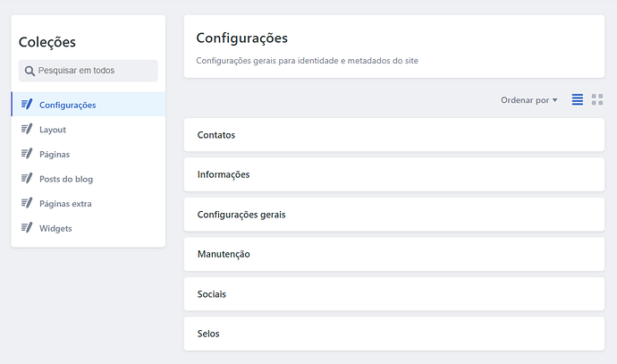Open the Manutenção entry
This screenshot has height=364, width=617.
pyautogui.click(x=393, y=254)
